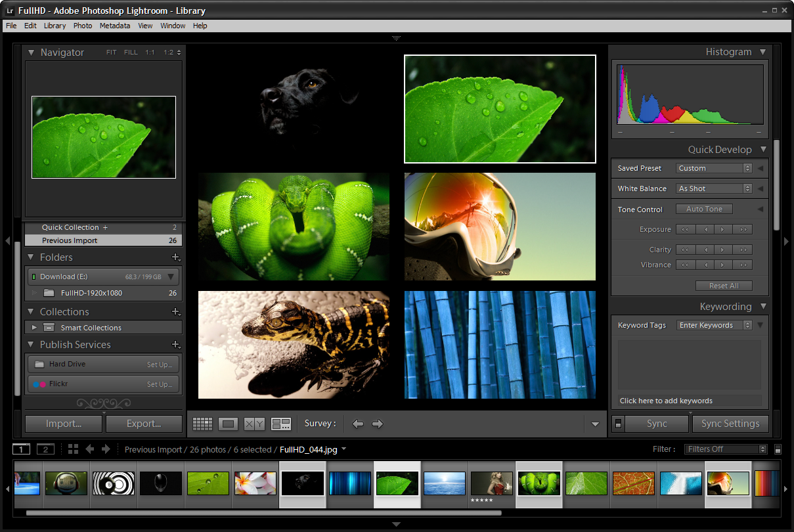Screen dimensions: 794x532
Task: Open the White Balance As Shot dropdown
Action: (x=714, y=188)
